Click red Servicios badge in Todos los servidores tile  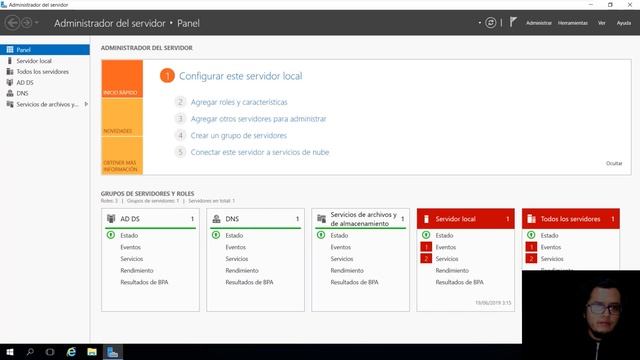click(531, 259)
